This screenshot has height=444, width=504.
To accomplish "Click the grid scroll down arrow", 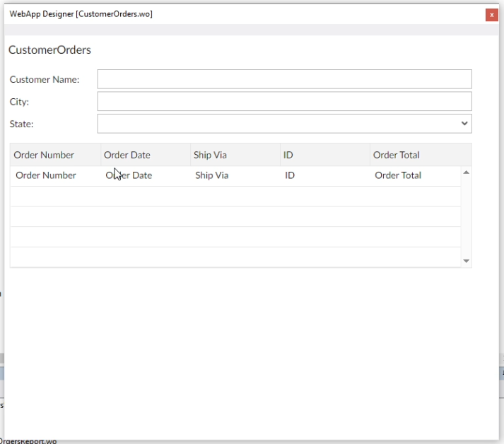I will 466,261.
